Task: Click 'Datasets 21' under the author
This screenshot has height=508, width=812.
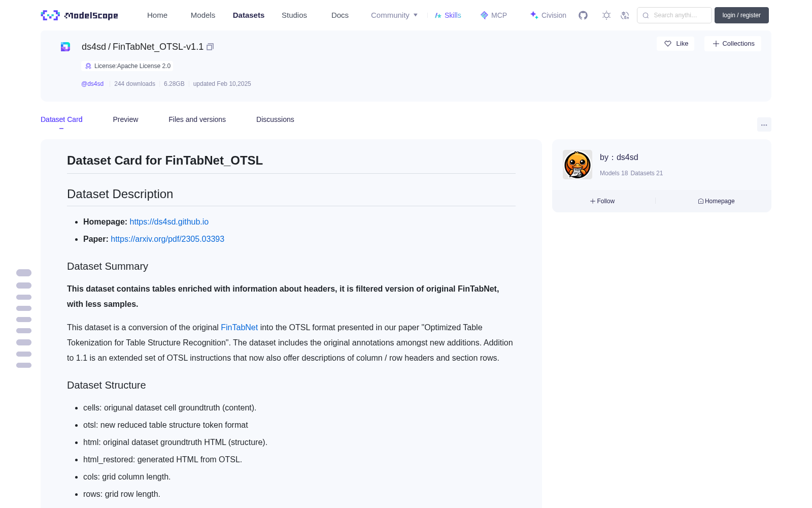Action: 647,173
